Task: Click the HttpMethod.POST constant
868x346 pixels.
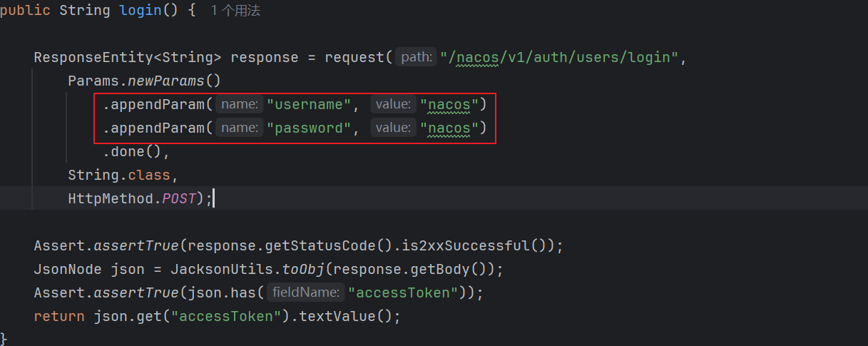Action: 132,198
